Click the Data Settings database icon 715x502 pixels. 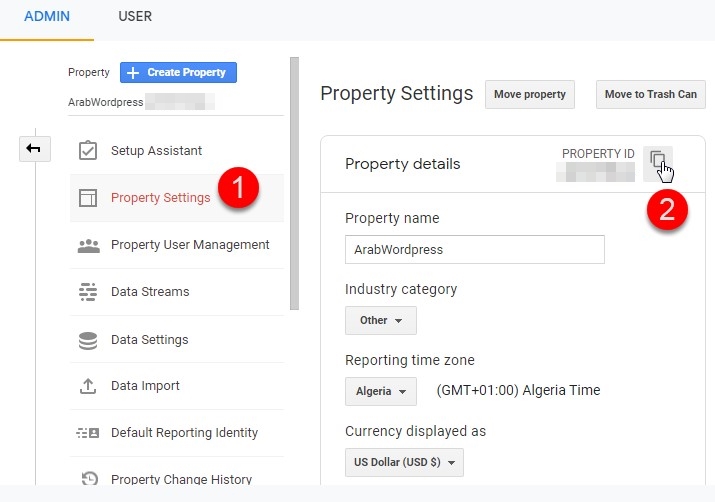88,340
